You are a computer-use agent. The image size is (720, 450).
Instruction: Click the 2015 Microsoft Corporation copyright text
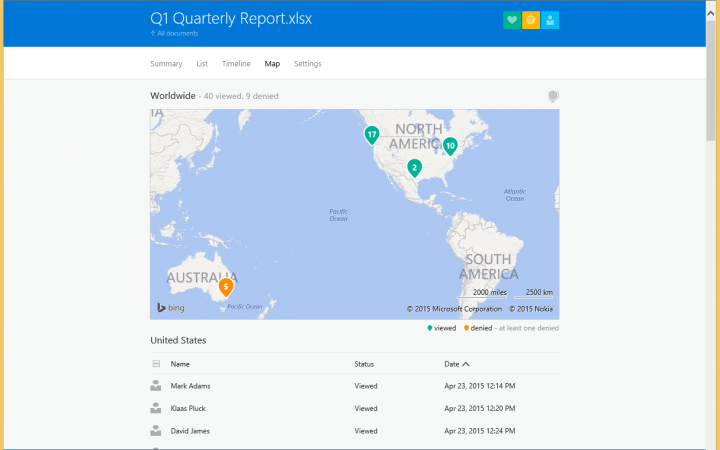coord(454,309)
